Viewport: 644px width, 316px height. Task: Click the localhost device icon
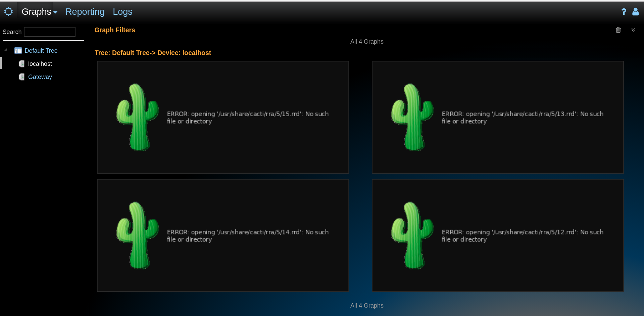[x=21, y=63]
